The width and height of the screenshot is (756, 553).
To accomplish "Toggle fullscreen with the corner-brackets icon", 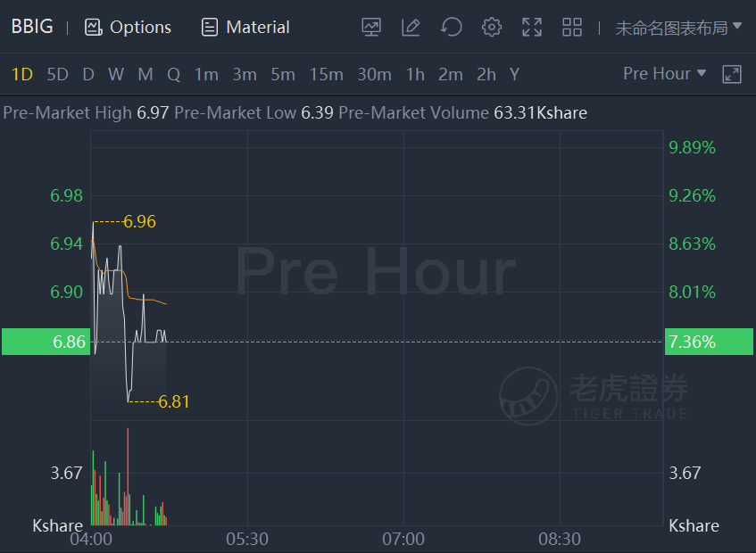I will [x=532, y=27].
